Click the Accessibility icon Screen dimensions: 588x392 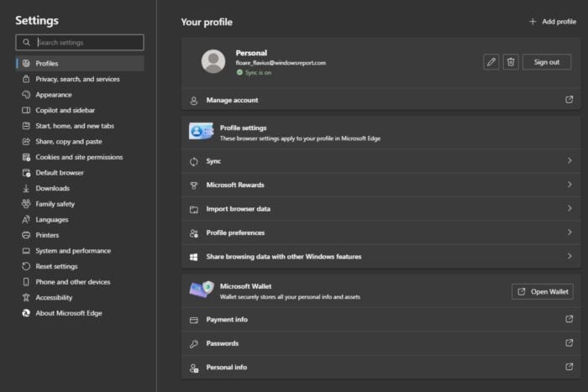26,297
